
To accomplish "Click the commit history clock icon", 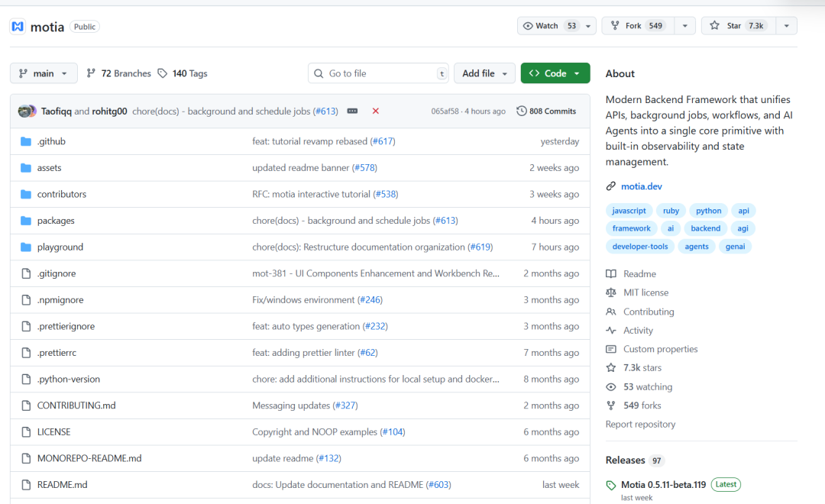I will coord(522,111).
